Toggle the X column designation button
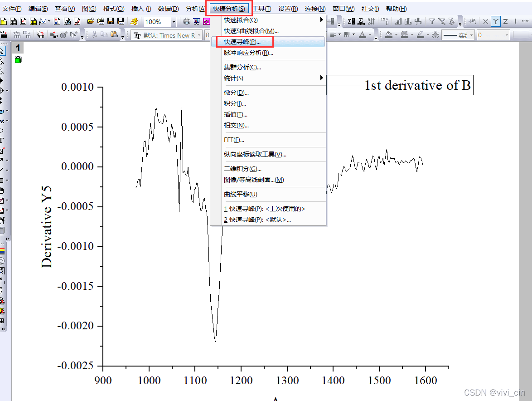This screenshot has width=532, height=401. [x=486, y=21]
